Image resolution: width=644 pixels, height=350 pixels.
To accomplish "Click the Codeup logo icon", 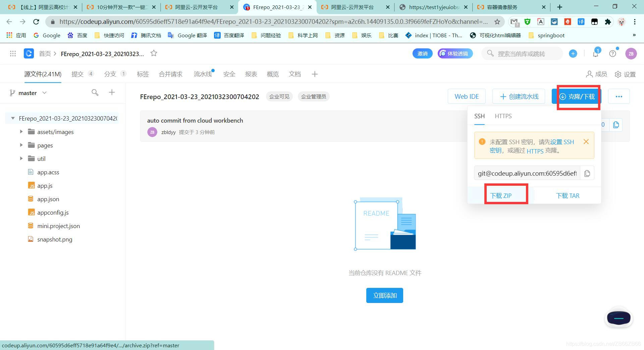I will pos(29,53).
